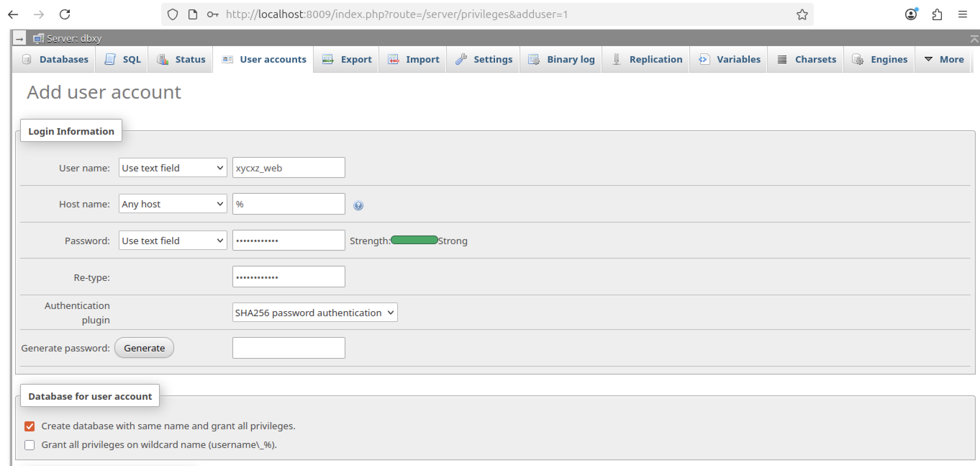Open the browser extensions icon
This screenshot has width=980, height=466.
point(937,14)
